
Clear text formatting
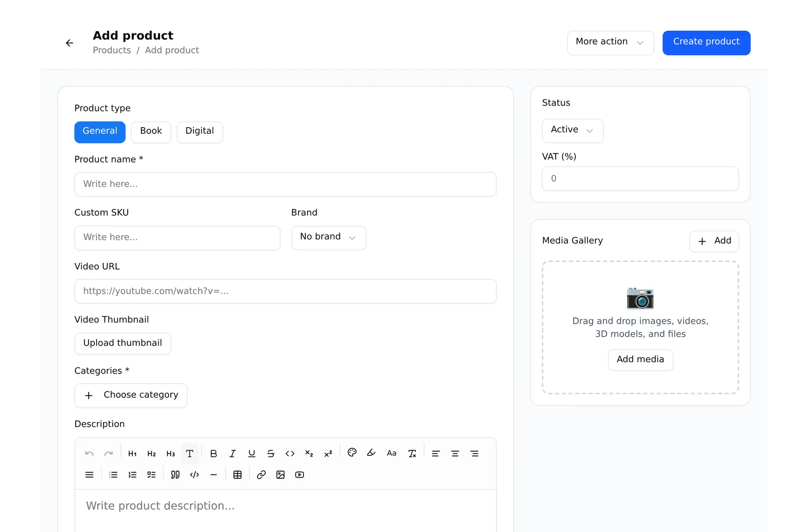(412, 454)
